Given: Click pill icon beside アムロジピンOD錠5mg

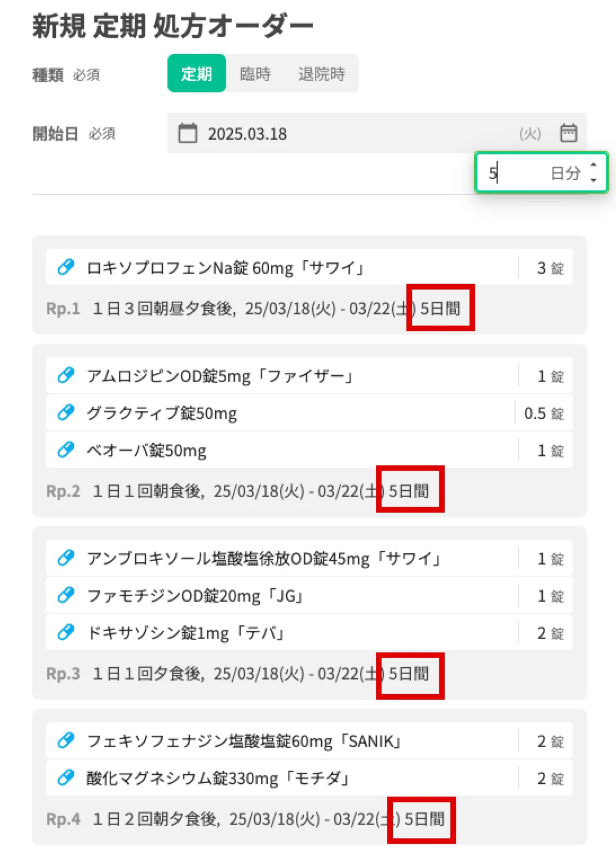Looking at the screenshot, I should (66, 375).
